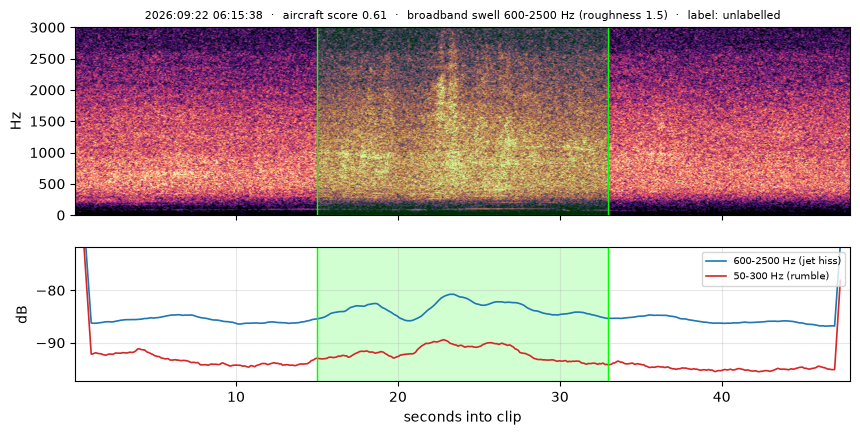The image size is (860, 435).
Task: Click the green end marker line in dB plot
Action: [x=609, y=314]
